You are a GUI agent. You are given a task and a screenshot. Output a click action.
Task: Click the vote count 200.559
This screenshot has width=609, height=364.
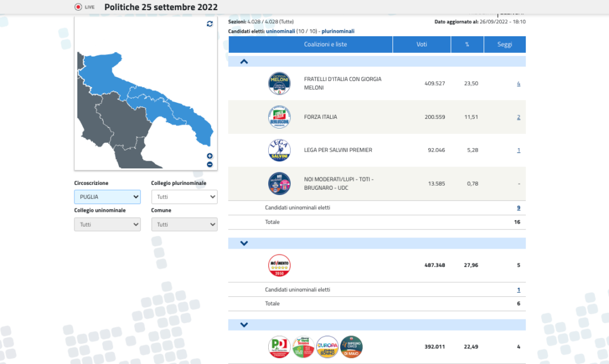point(435,117)
